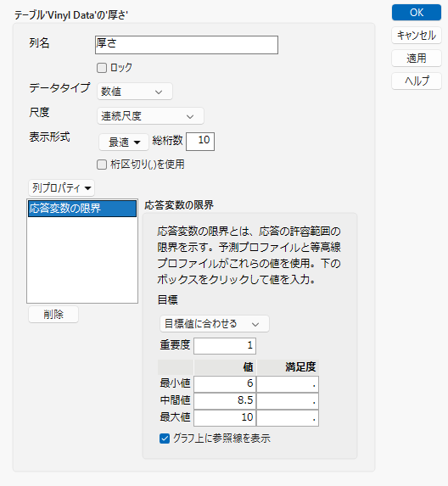Confirm the dialog with the OK button
The height and width of the screenshot is (486, 448).
coord(417,13)
